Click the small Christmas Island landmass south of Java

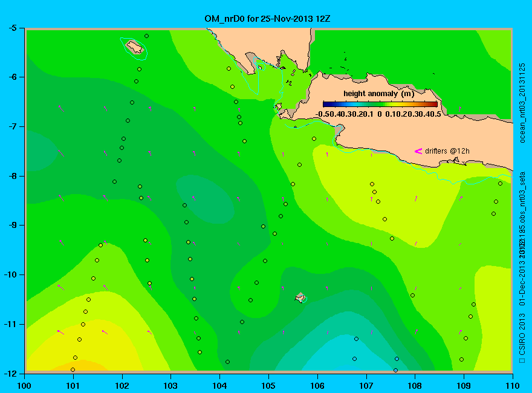(300, 297)
